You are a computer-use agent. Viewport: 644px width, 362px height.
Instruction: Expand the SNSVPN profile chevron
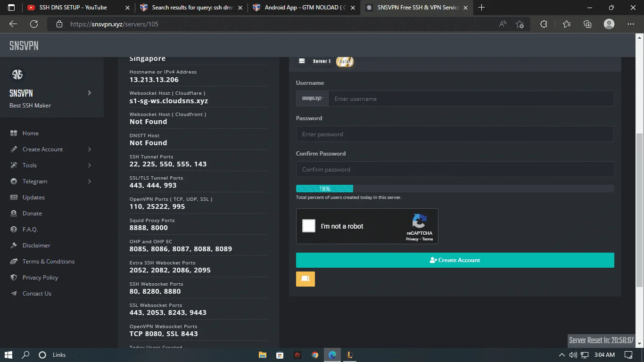coord(90,93)
